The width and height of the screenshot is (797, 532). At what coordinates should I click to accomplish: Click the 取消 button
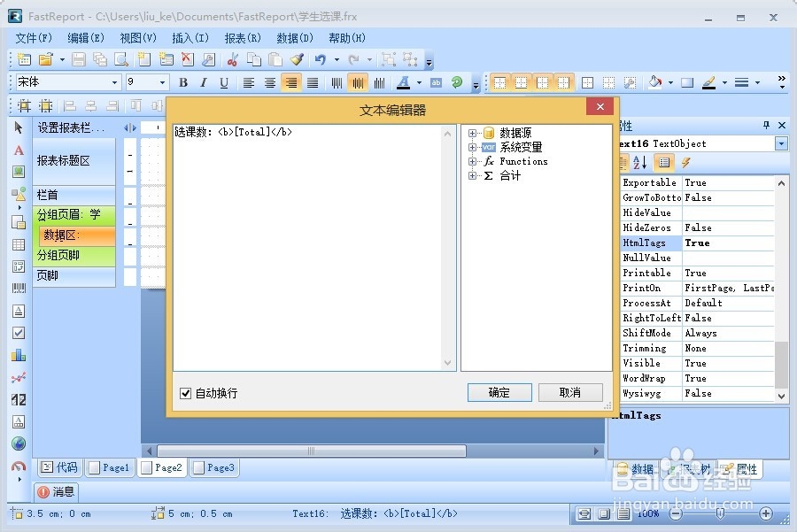571,392
